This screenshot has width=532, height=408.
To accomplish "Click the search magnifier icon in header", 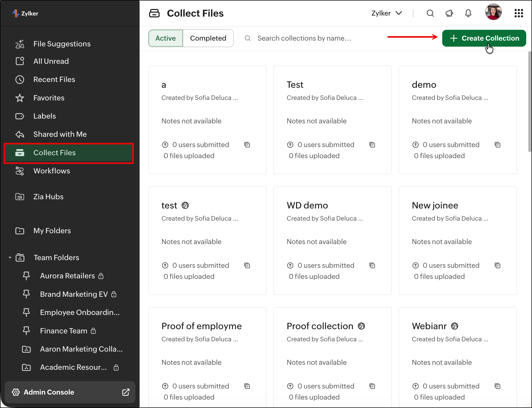I will (x=430, y=13).
